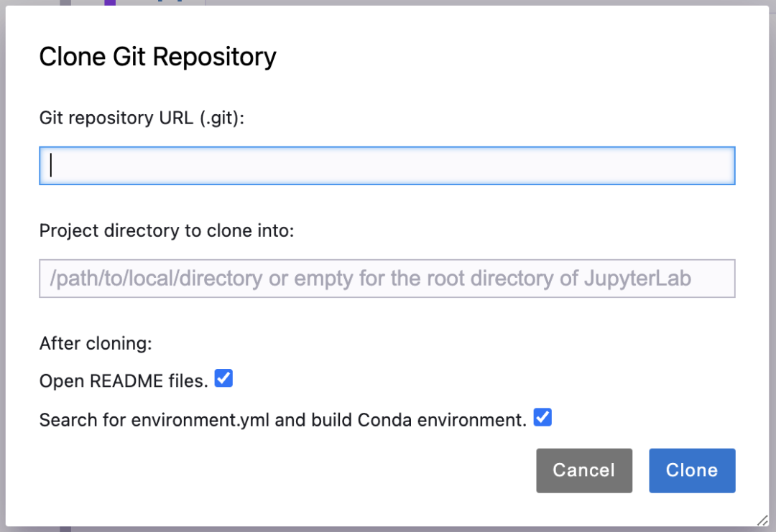Click the 'Search for environment.yml' label text
Viewport: 776px width, 532px height.
point(154,420)
